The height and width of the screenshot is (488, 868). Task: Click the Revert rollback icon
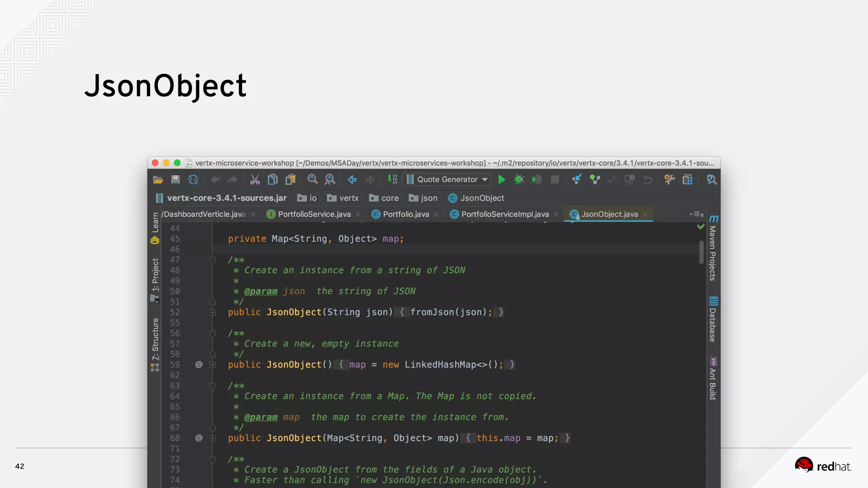[648, 180]
